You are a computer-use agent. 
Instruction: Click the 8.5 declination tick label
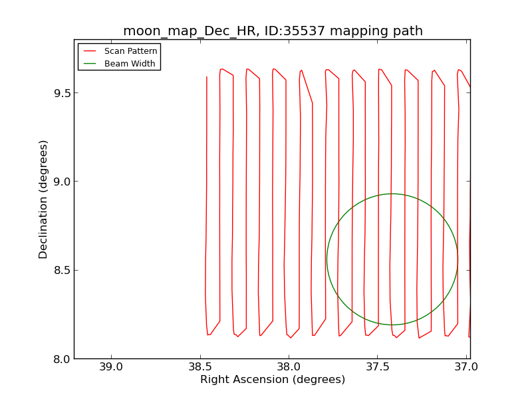62,271
